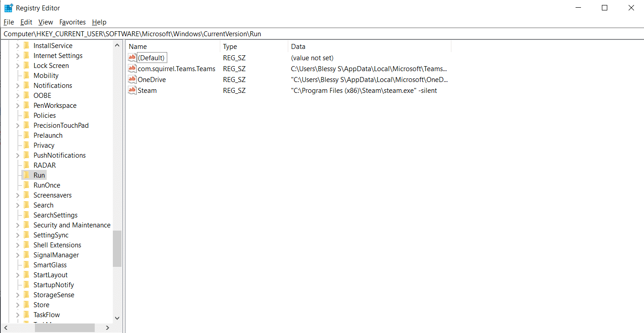Click the InstallService folder icon

pos(26,46)
